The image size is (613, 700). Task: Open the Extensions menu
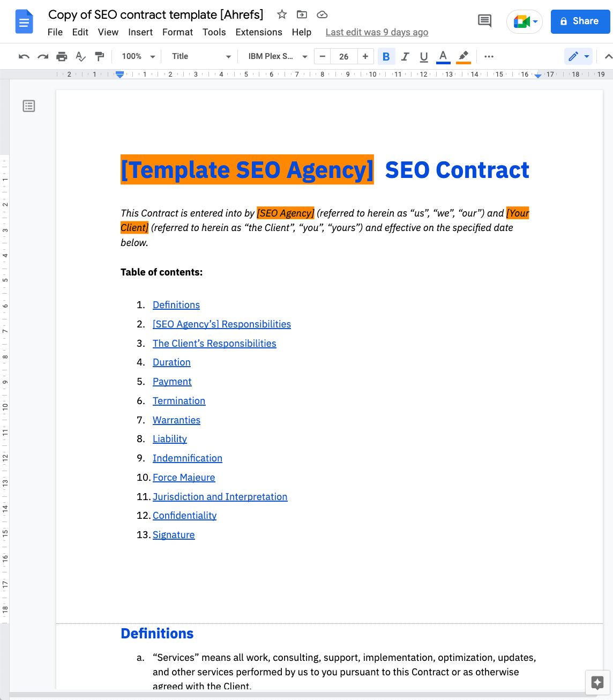click(x=259, y=32)
